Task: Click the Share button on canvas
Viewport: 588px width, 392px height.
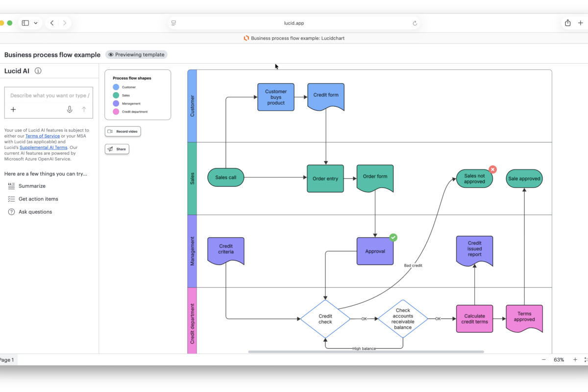Action: click(117, 149)
